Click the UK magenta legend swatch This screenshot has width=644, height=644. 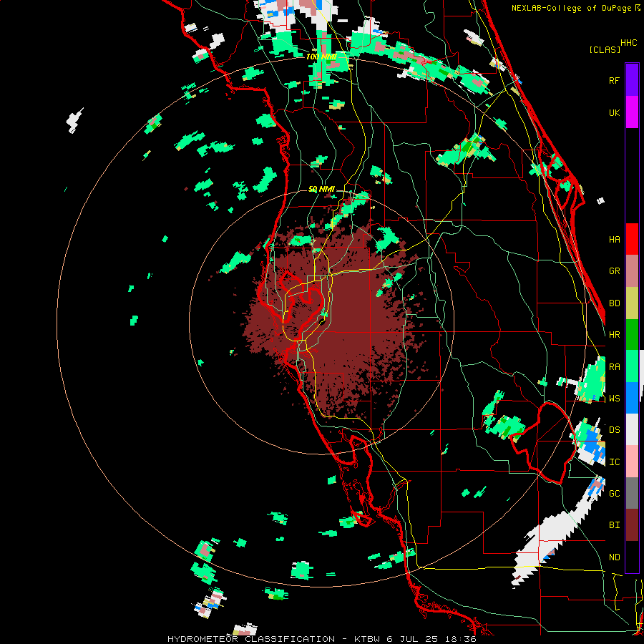632,112
